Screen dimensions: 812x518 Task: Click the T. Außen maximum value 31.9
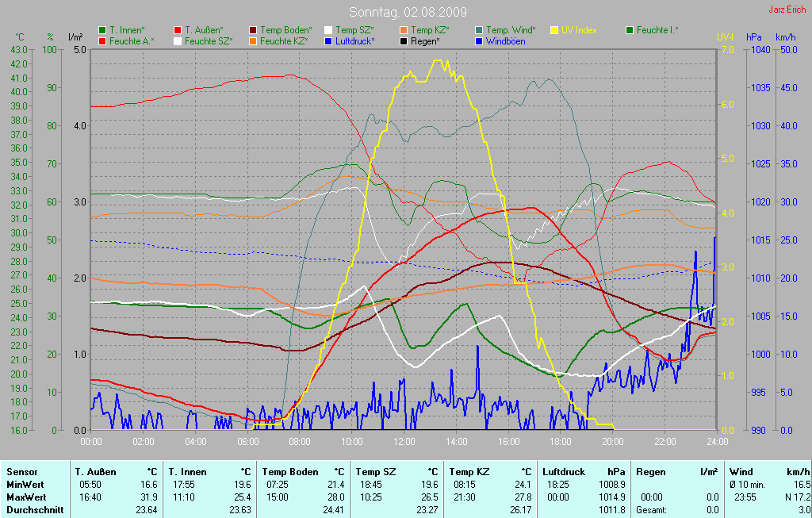coord(148,497)
